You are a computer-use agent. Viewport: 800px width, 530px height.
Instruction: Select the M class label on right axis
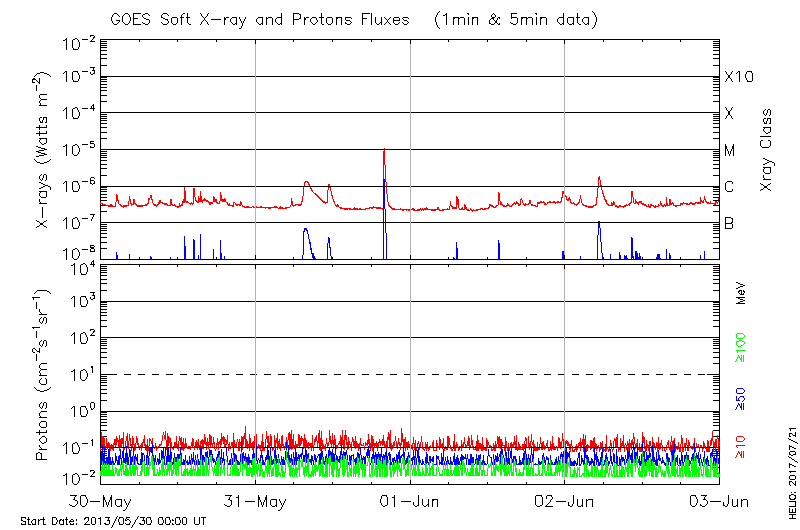730,151
